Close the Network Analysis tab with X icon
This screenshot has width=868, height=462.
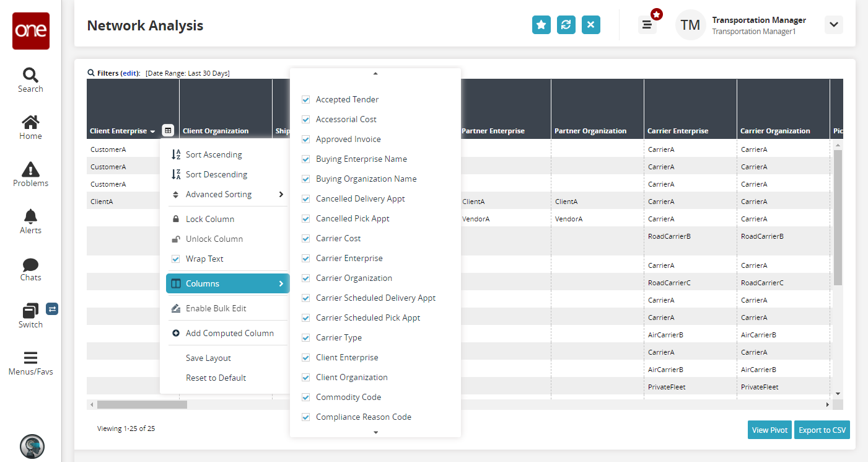590,25
